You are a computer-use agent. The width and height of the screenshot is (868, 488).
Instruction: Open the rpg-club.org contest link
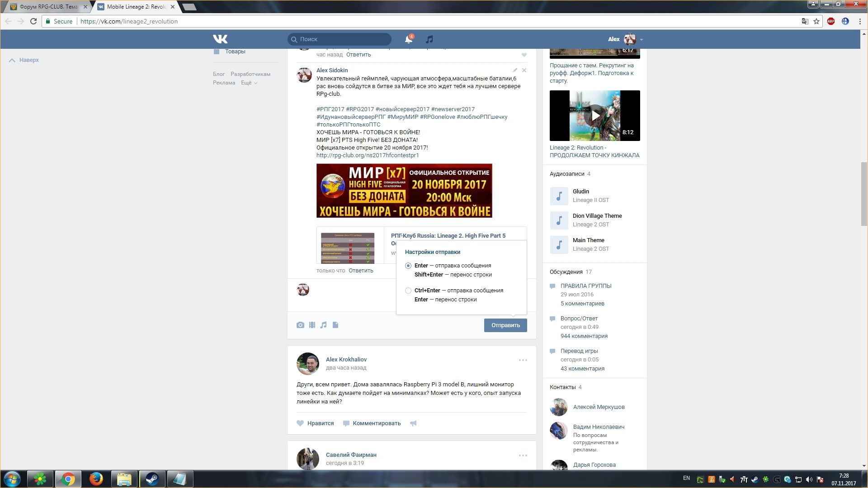pyautogui.click(x=368, y=155)
